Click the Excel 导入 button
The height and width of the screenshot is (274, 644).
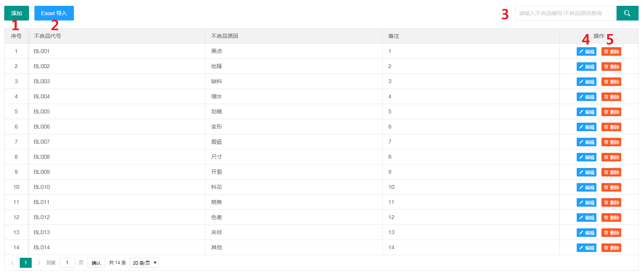[x=54, y=13]
